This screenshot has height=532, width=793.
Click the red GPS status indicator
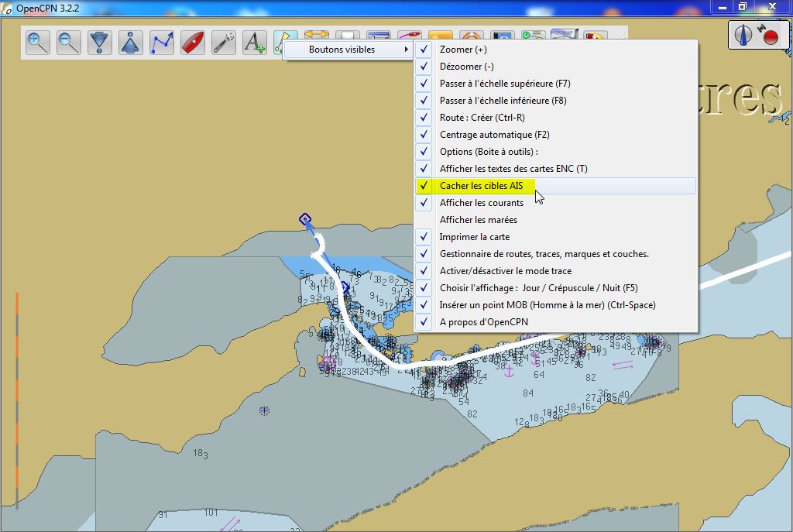tap(771, 36)
